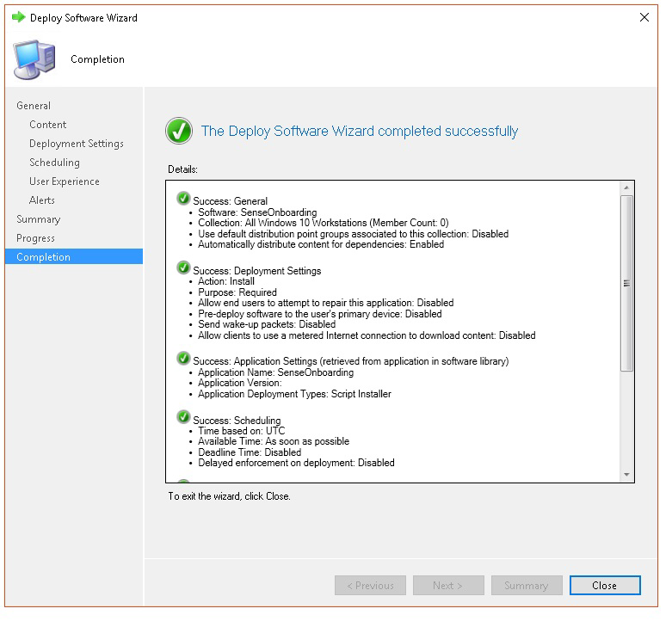The width and height of the screenshot is (672, 621).
Task: Click the checkmark beside Success: Deployment Settings
Action: pyautogui.click(x=183, y=268)
